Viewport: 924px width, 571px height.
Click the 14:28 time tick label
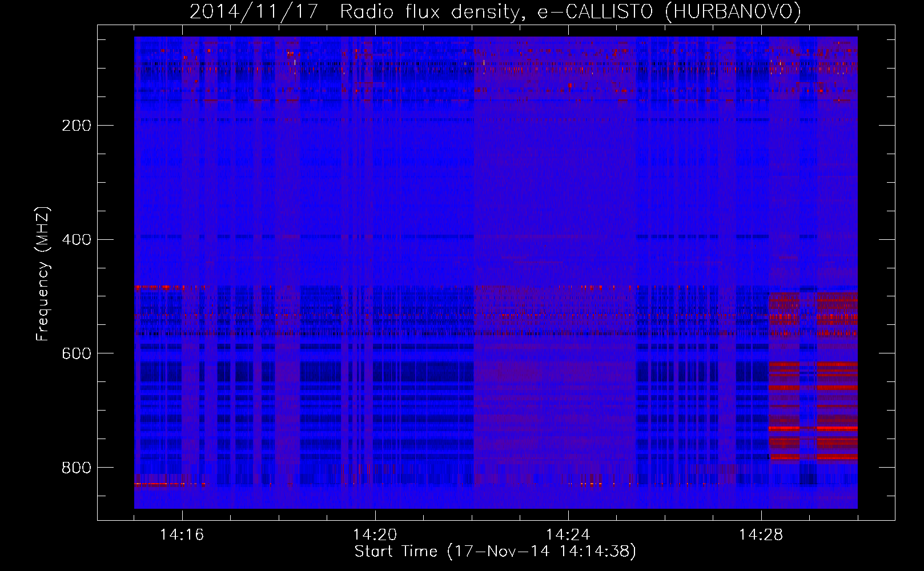point(761,535)
